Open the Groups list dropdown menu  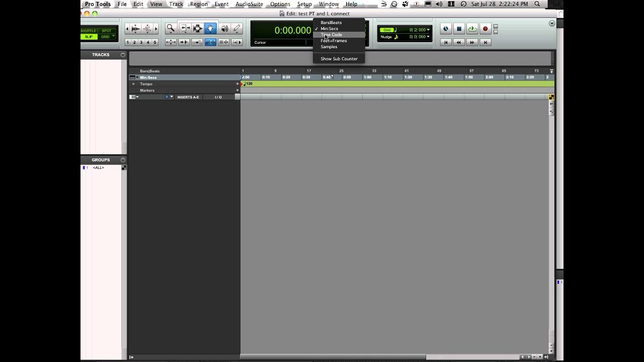(x=123, y=160)
